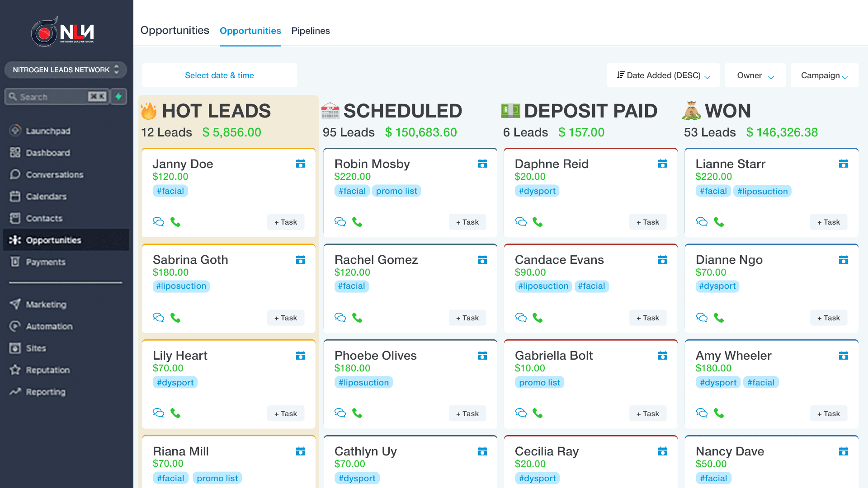Open Conversations in the sidebar menu
868x488 pixels.
click(54, 174)
